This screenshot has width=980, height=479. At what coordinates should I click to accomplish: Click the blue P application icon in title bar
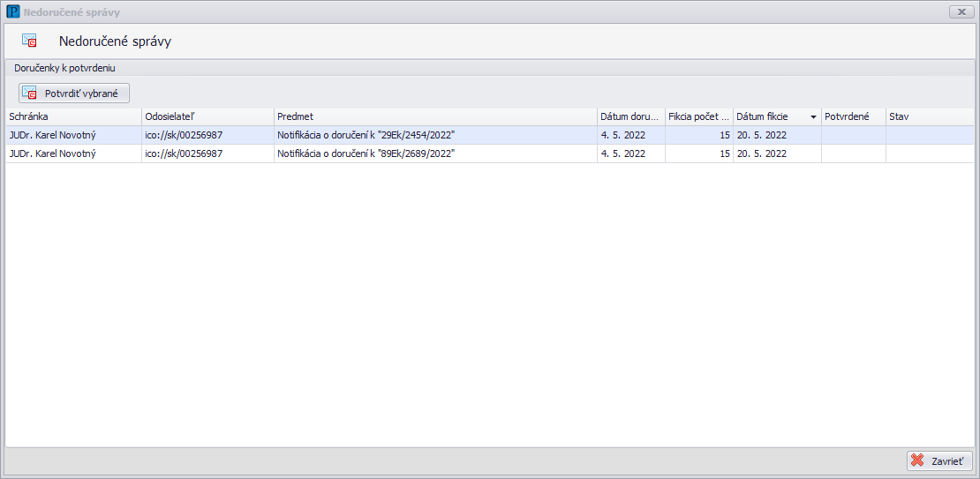pos(12,12)
